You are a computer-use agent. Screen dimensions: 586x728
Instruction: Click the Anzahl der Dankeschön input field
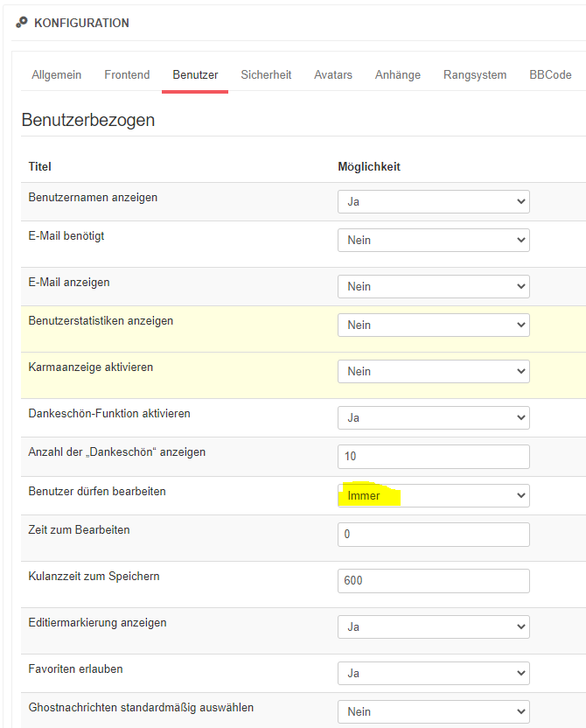433,457
